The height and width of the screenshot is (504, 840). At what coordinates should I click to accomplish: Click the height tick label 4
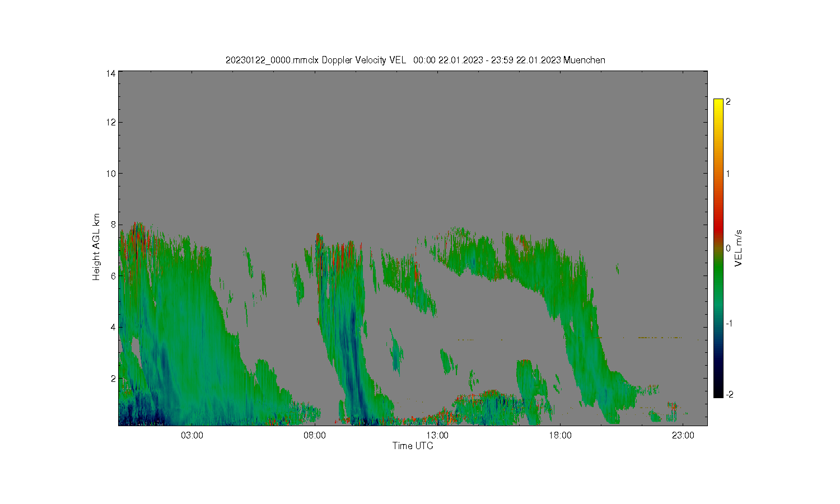[x=114, y=327]
